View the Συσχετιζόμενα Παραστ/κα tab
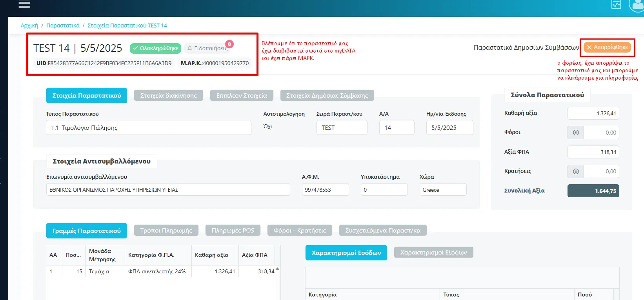Screen dimensions: 644x300 click(x=383, y=231)
